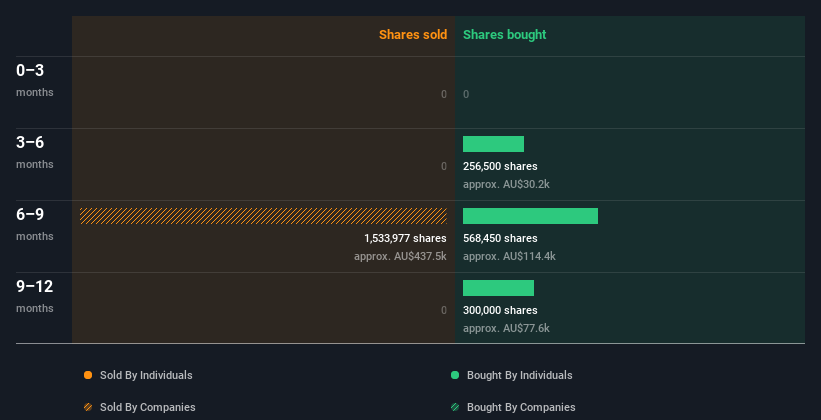This screenshot has height=420, width=821.
Task: Click the green 3–6 months bought bar
Action: coord(493,144)
